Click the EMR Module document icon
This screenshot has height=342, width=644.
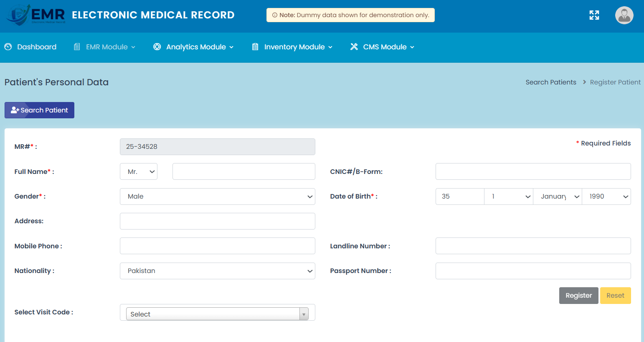tap(77, 47)
